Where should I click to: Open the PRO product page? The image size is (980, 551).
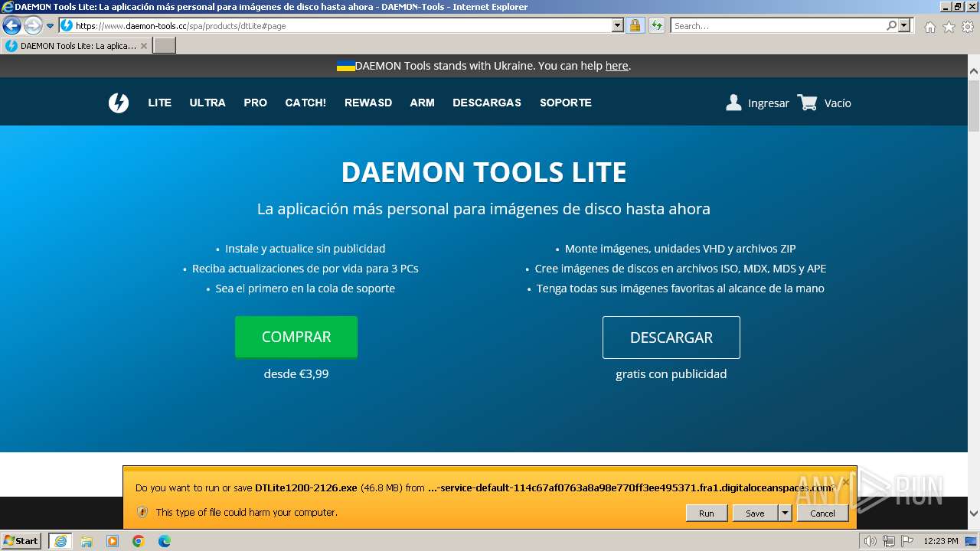coord(255,103)
